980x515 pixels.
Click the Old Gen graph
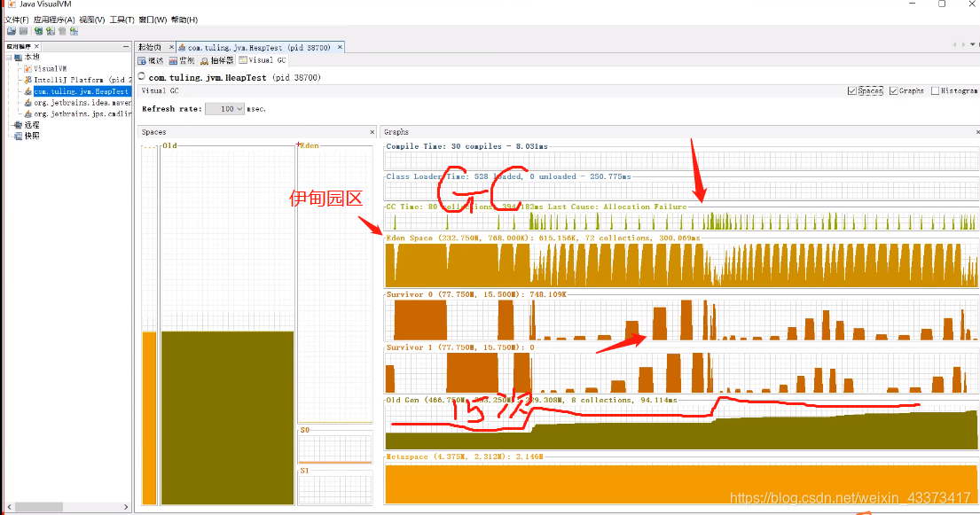tap(681, 427)
